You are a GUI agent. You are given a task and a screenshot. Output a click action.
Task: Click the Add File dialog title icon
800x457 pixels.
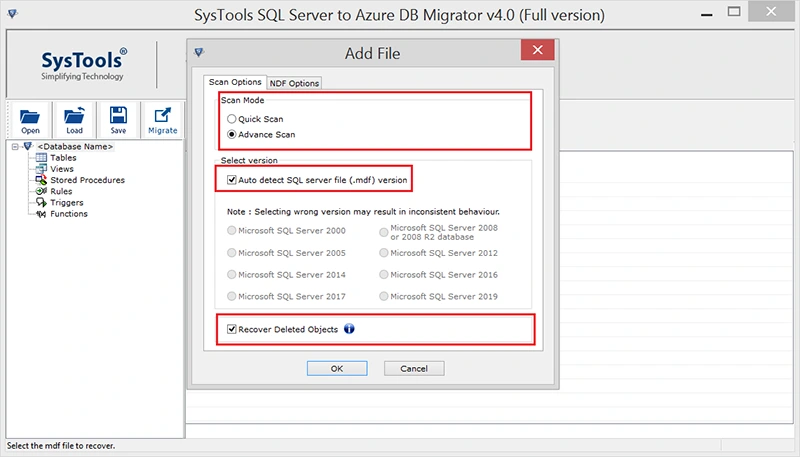pyautogui.click(x=199, y=52)
